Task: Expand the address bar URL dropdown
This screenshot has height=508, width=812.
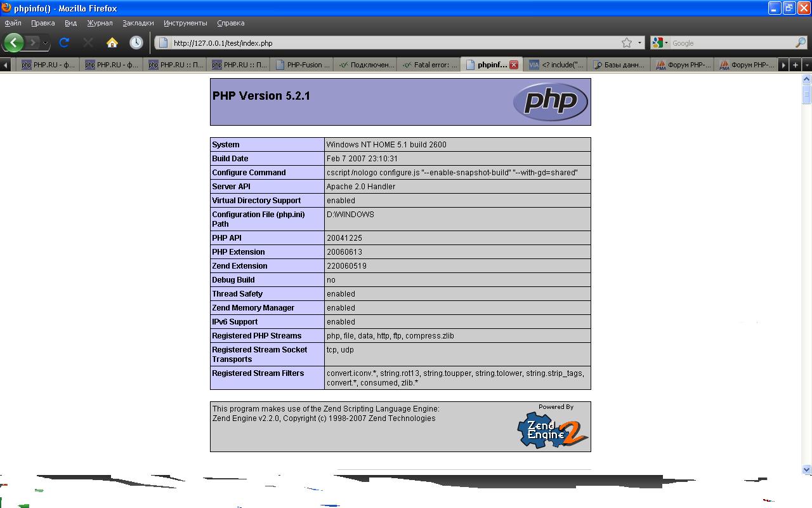Action: click(639, 43)
